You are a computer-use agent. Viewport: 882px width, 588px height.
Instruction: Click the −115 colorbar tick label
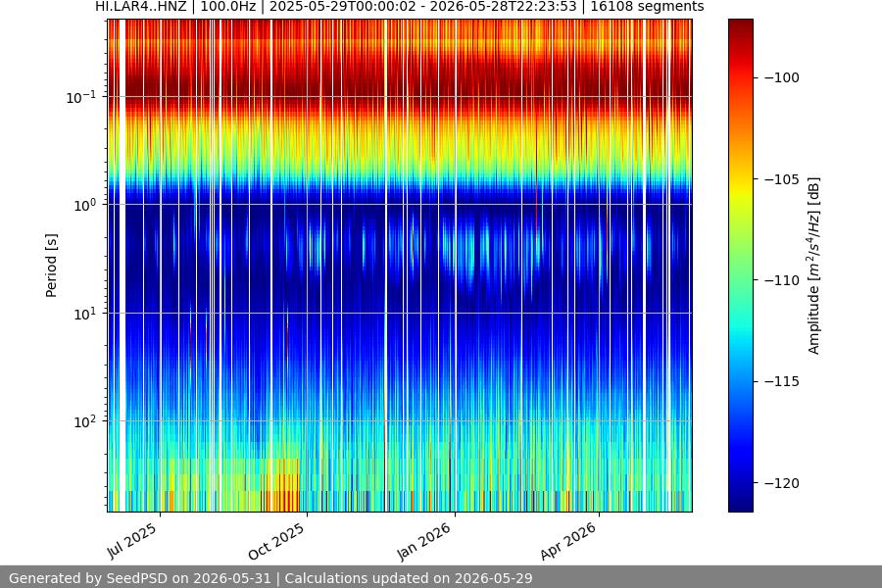(x=782, y=381)
